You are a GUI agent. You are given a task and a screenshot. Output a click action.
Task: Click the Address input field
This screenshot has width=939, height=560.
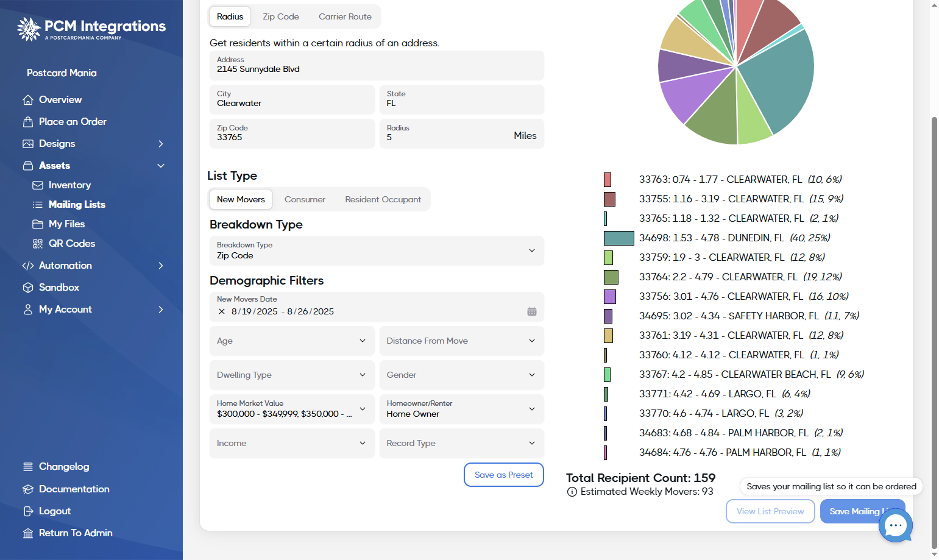coord(377,65)
